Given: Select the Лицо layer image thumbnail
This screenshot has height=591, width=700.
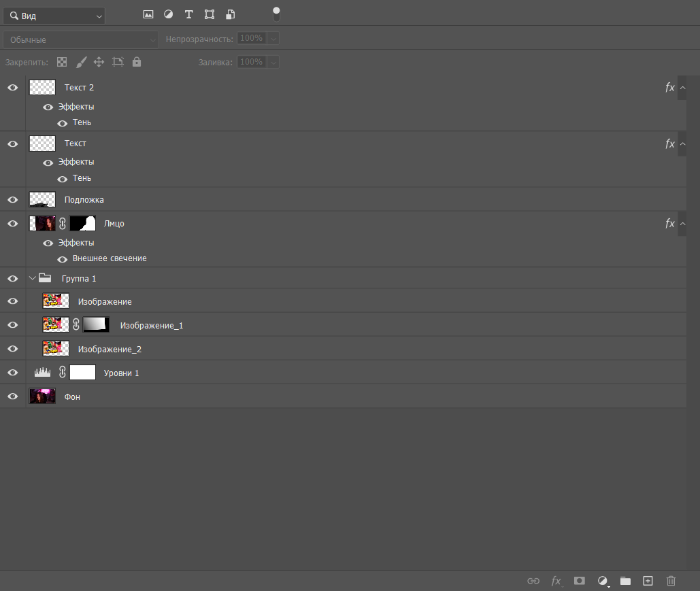Looking at the screenshot, I should tap(42, 223).
